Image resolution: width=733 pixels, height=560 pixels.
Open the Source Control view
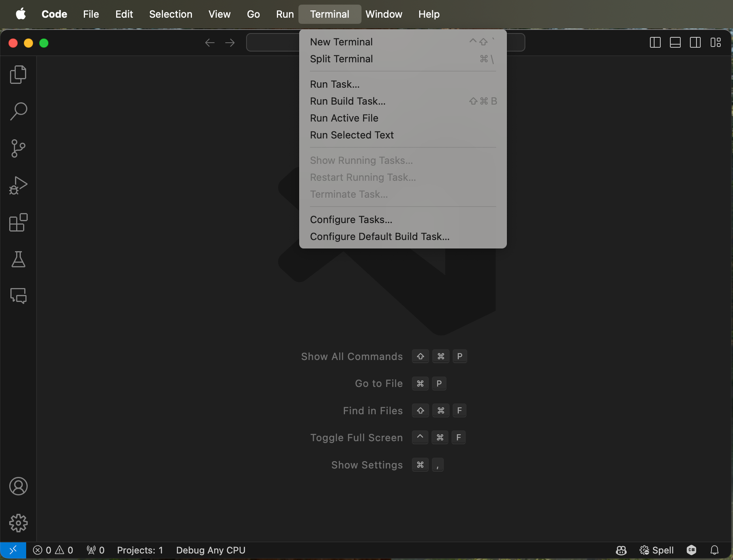click(18, 148)
